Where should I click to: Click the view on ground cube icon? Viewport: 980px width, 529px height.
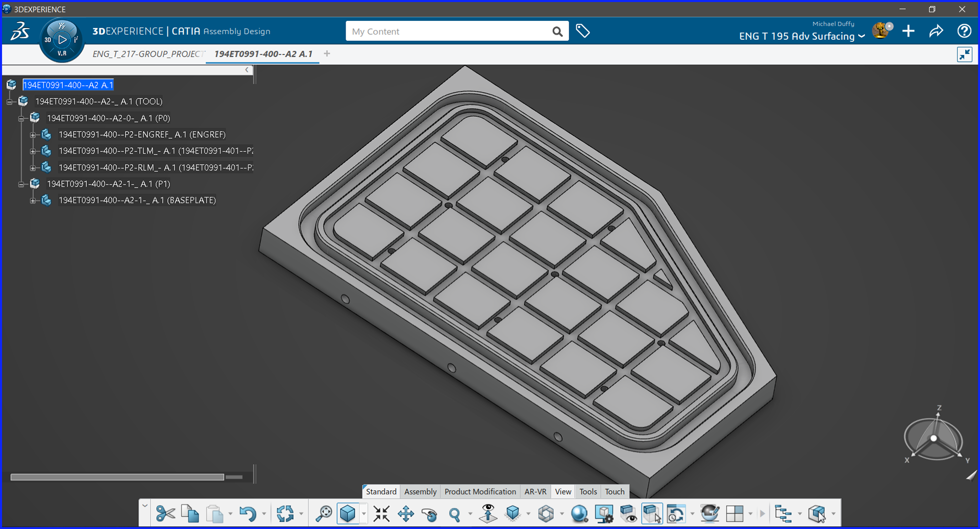(x=512, y=513)
